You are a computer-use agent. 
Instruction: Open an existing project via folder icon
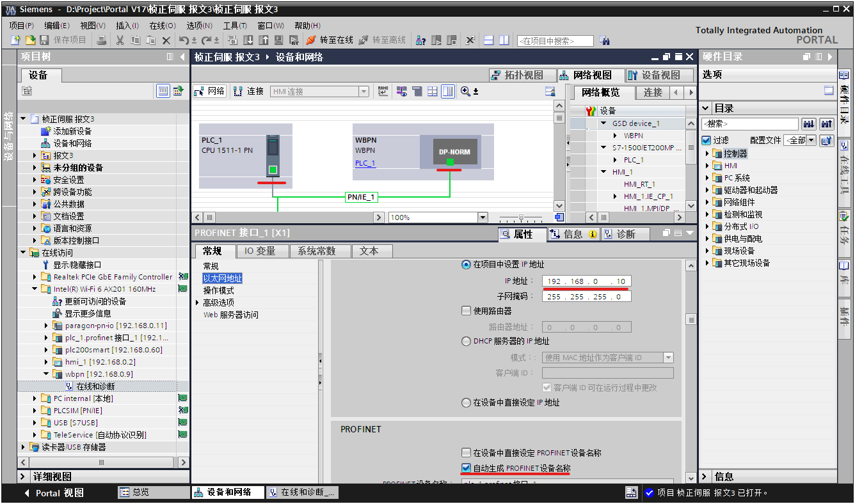click(x=30, y=40)
